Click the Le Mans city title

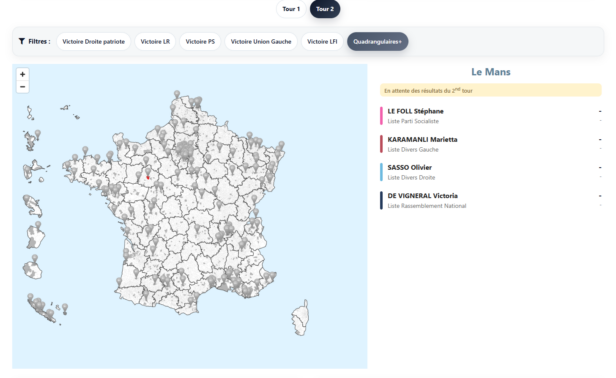491,72
